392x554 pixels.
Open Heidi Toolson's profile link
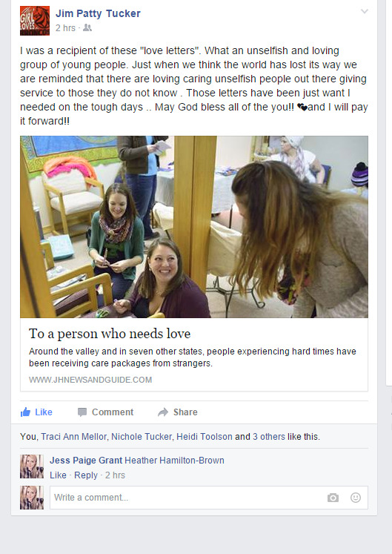pos(204,437)
